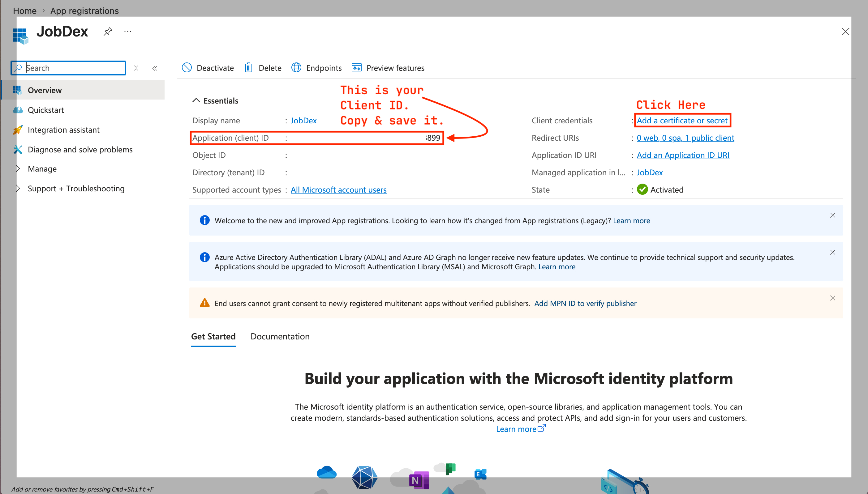Click the Exchange illustration icon
The width and height of the screenshot is (868, 494).
point(480,474)
